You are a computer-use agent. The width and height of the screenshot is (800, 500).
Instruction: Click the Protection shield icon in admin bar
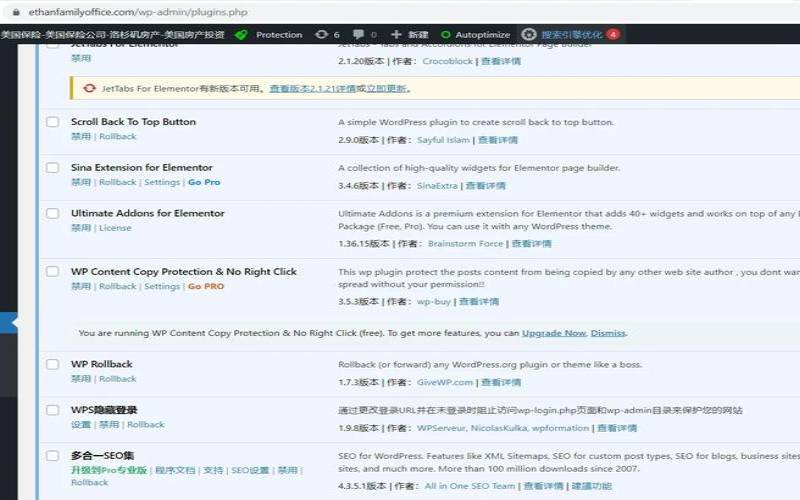[x=241, y=34]
